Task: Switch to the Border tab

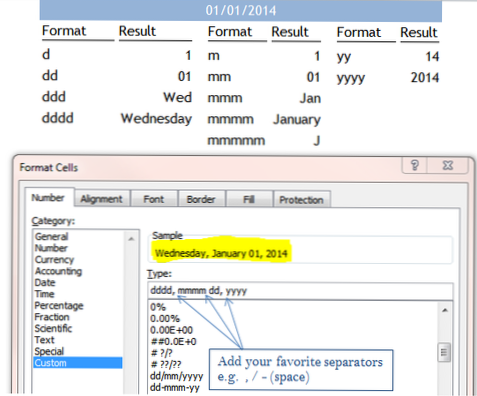Action: tap(201, 199)
